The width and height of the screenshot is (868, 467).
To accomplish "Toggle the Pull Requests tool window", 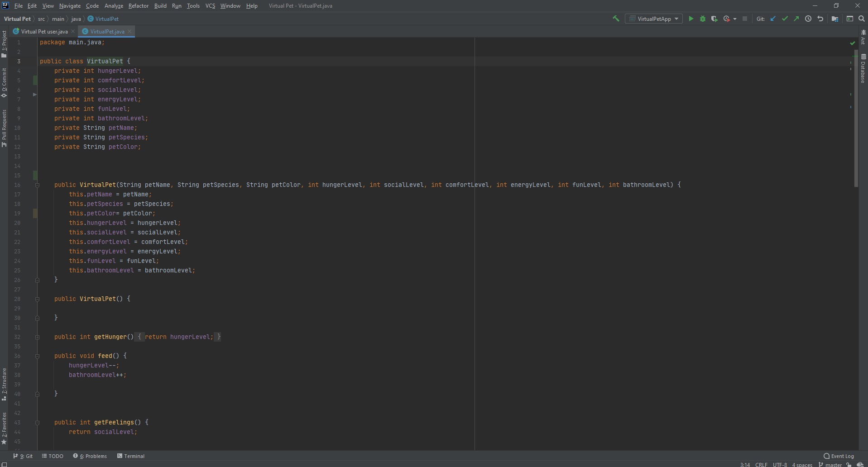I will [4, 128].
